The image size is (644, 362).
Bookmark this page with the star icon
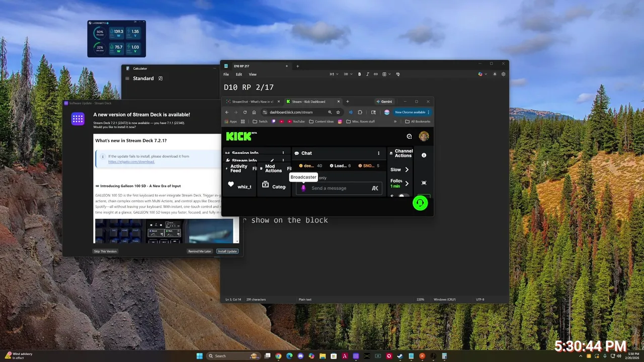click(x=338, y=112)
